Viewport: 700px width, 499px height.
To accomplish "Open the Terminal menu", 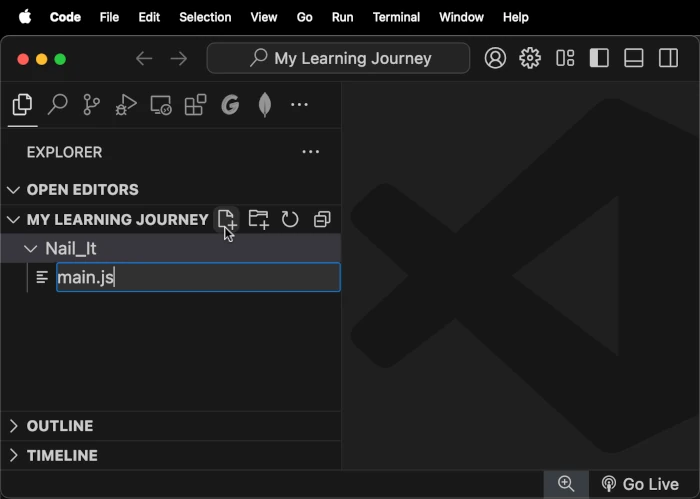I will click(x=396, y=17).
